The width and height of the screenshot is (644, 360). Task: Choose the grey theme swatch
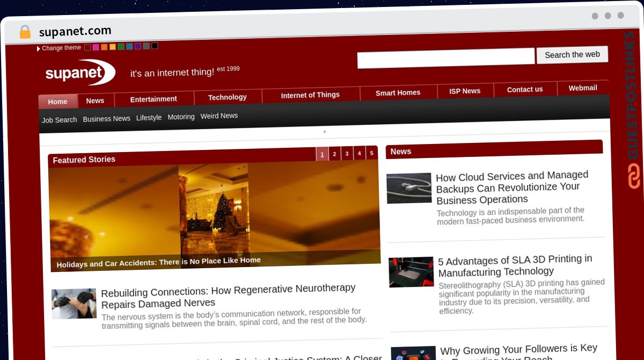(x=146, y=46)
